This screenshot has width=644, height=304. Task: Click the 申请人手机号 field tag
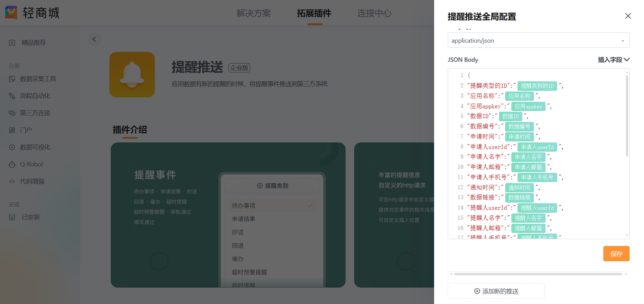537,177
